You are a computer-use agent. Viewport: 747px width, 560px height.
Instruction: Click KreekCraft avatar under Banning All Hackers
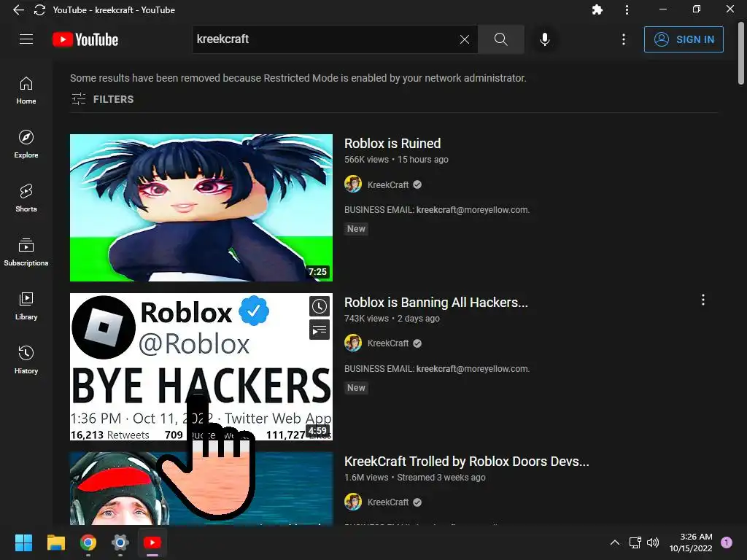353,343
